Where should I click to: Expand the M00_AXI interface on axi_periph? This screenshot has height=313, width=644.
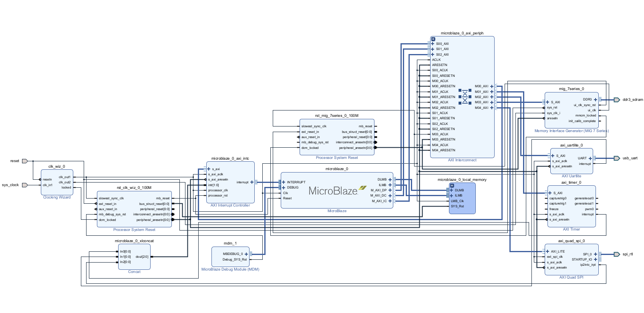492,86
